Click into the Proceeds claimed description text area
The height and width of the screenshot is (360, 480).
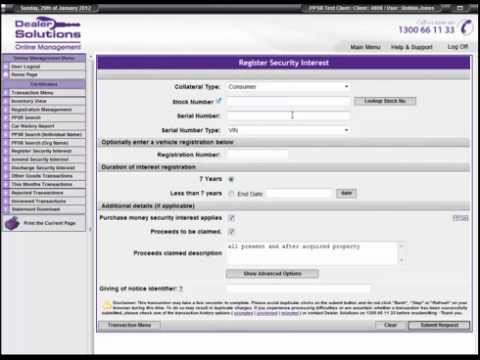312,253
